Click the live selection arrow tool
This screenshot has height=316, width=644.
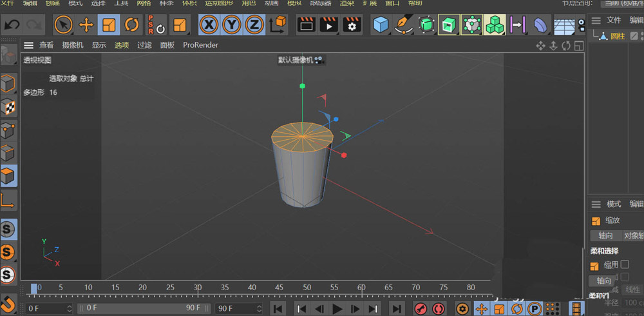(63, 25)
